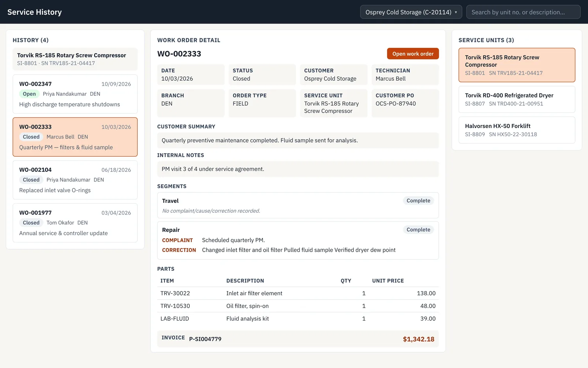The width and height of the screenshot is (588, 368).
Task: Click the Oil filter, spin-on description
Action: click(247, 306)
